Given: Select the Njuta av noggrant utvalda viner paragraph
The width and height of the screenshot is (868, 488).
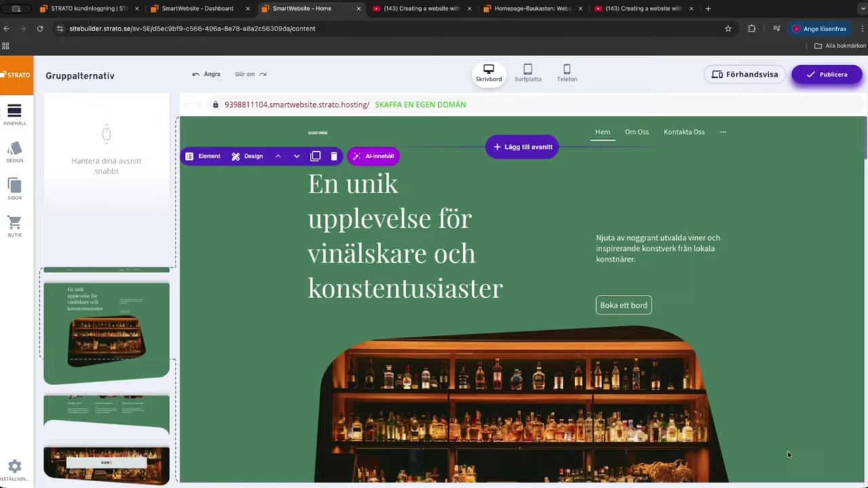Looking at the screenshot, I should tap(658, 248).
